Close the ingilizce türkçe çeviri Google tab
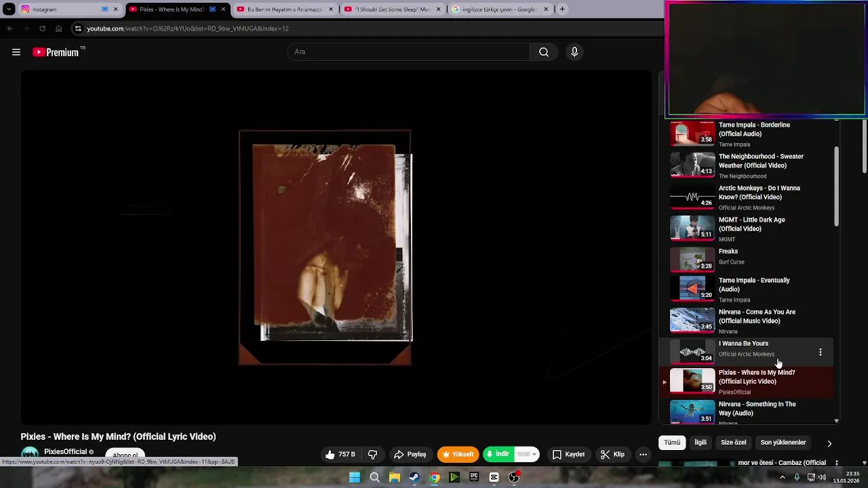868x488 pixels. (x=546, y=9)
